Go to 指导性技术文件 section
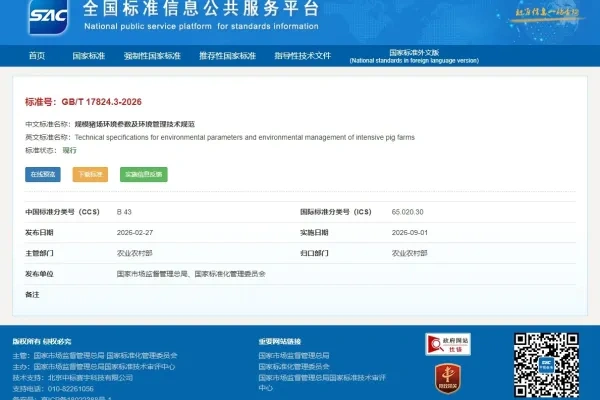 click(303, 56)
